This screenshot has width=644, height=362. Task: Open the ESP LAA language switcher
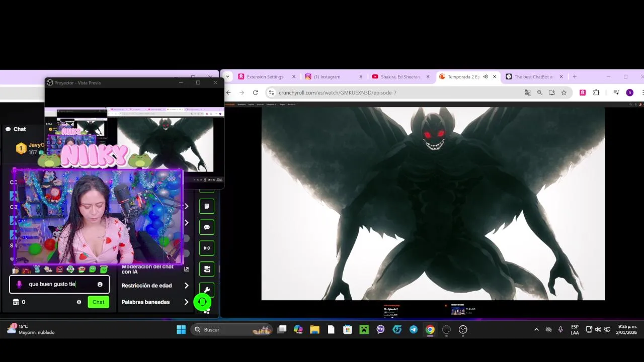[x=575, y=330]
